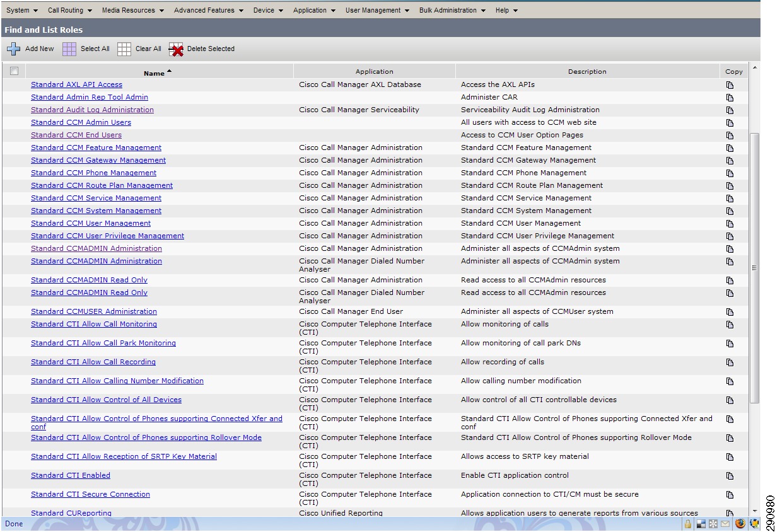The height and width of the screenshot is (532, 775).
Task: Copy the Standard CCM User Management role
Action: (730, 224)
